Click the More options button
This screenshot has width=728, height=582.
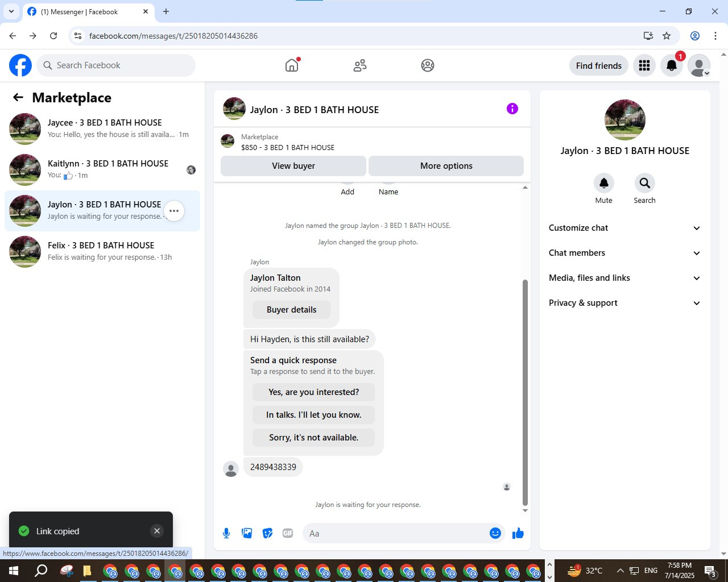point(446,166)
